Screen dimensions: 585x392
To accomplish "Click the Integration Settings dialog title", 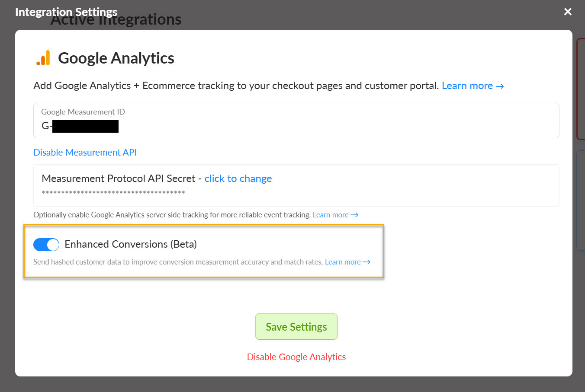I will [x=66, y=12].
